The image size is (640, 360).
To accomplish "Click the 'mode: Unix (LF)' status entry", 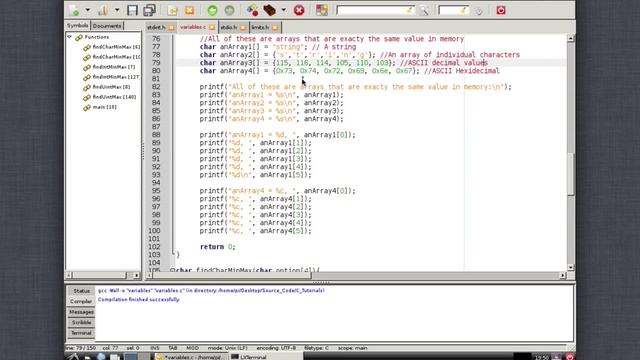I will pos(228,348).
